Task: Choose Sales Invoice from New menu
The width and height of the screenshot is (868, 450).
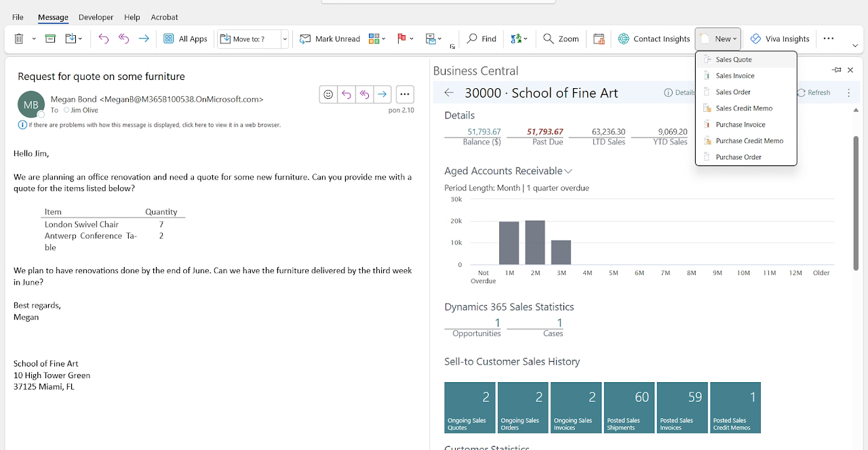Action: pos(746,76)
